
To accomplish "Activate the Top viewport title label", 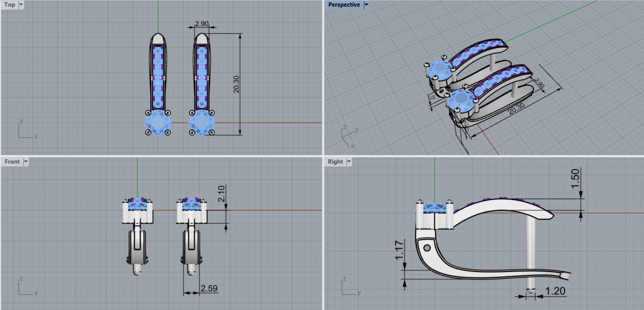I will pyautogui.click(x=10, y=5).
